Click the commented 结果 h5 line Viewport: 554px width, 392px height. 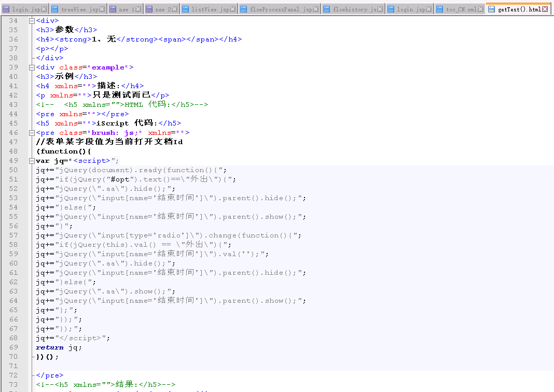(106, 385)
